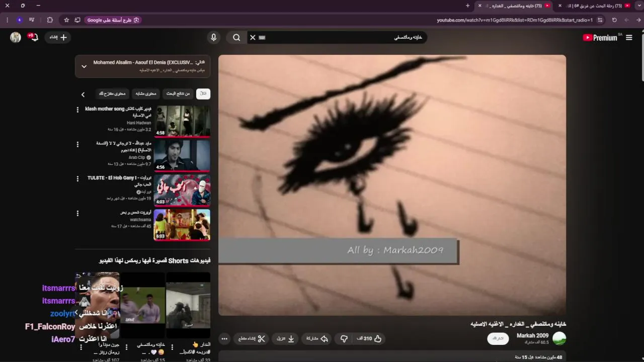The image size is (644, 362).
Task: Open options menu for TUL8TE video
Action: click(x=77, y=178)
